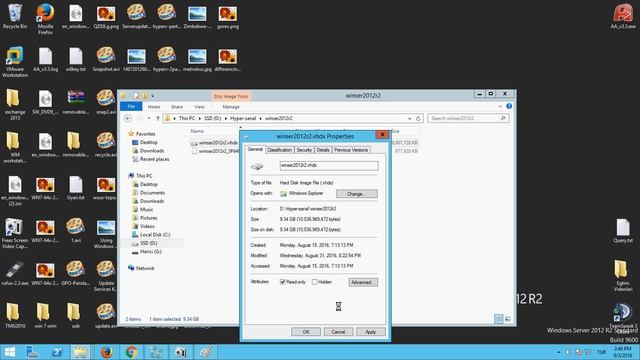Image resolution: width=640 pixels, height=360 pixels.
Task: Select Documents under This PC
Action: (x=152, y=193)
